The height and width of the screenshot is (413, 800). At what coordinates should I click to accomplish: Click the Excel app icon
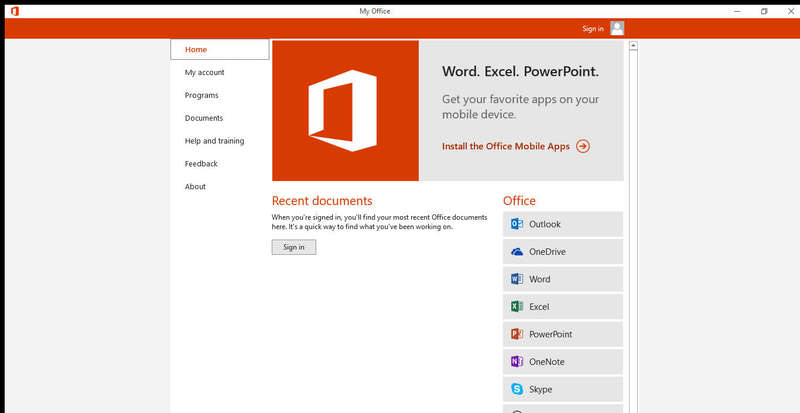coord(517,307)
